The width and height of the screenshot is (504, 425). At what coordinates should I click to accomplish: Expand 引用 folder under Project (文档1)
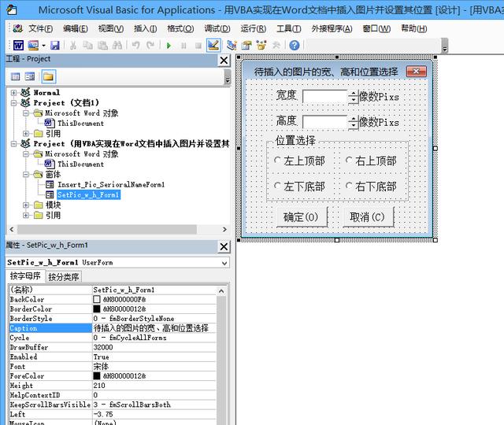click(26, 133)
